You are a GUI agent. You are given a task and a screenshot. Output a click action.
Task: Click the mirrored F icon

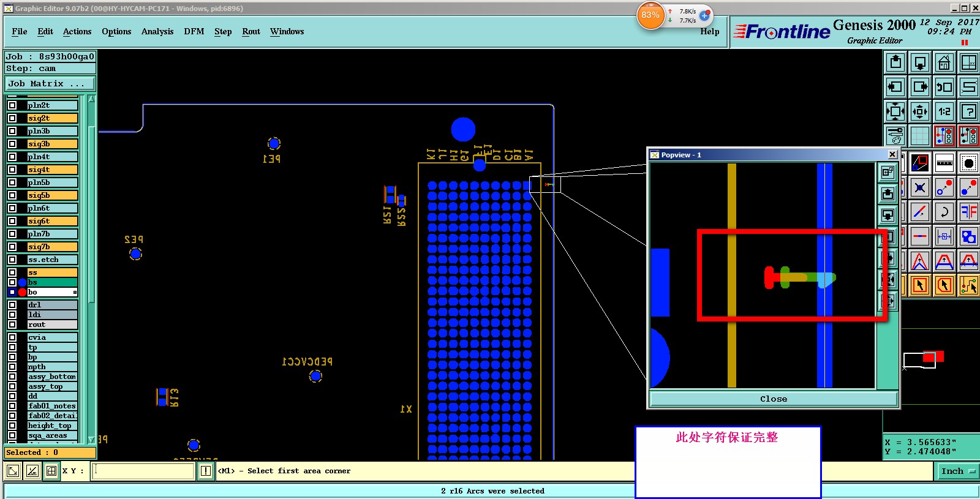pos(969,212)
